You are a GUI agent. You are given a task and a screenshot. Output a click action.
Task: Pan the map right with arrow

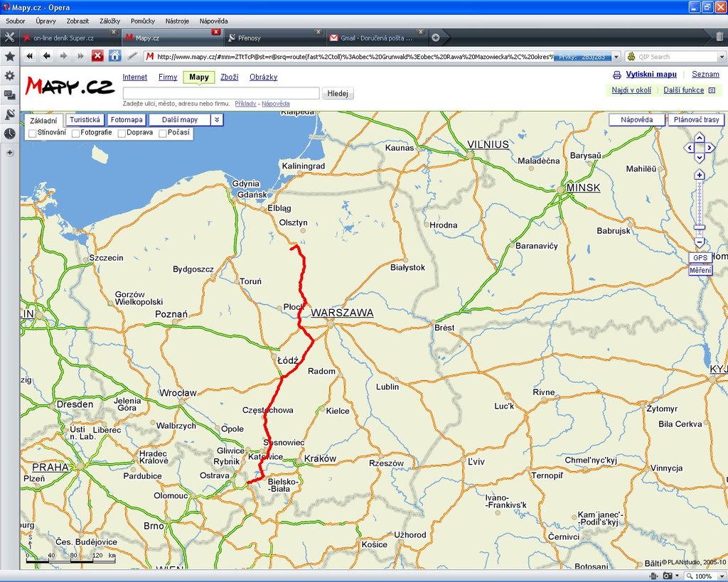tap(710, 148)
